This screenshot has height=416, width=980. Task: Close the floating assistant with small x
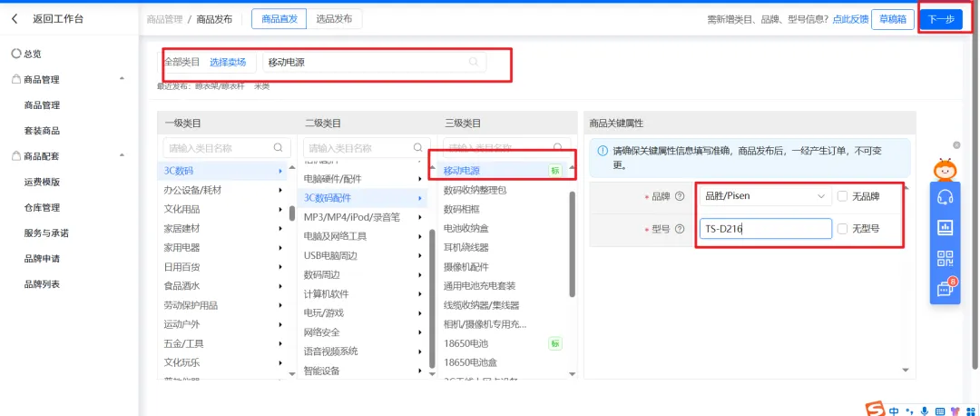[956, 144]
